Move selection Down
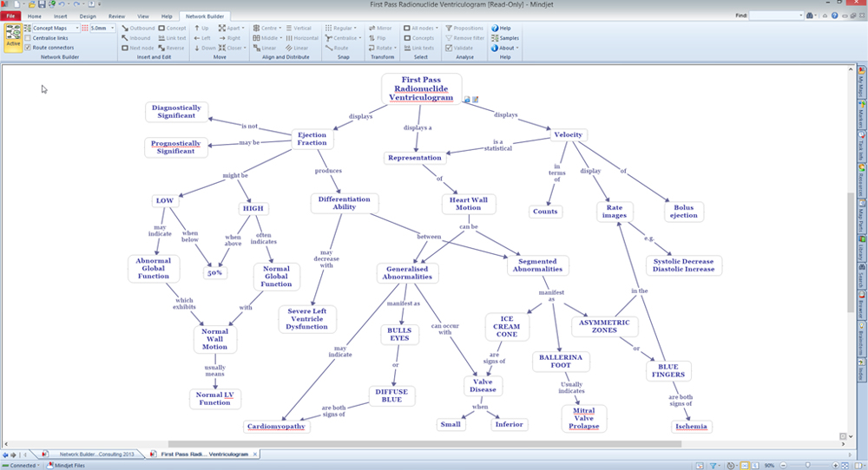868x470 pixels. [x=204, y=48]
